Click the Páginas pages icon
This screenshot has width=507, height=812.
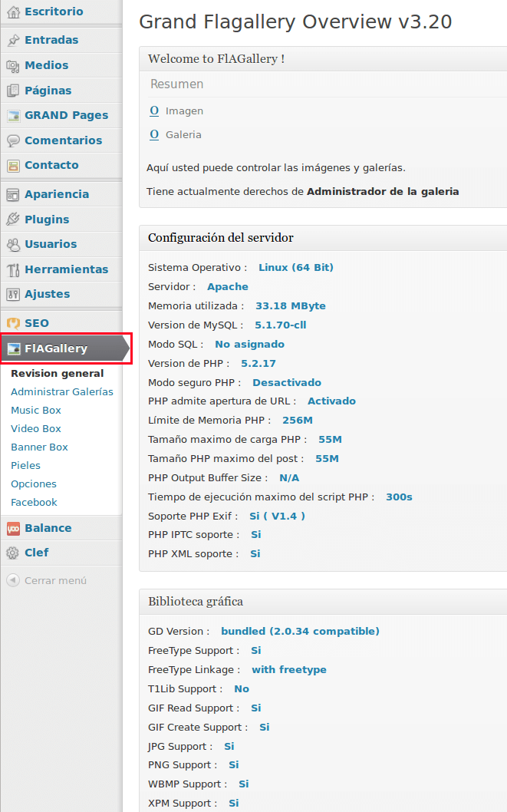[13, 91]
